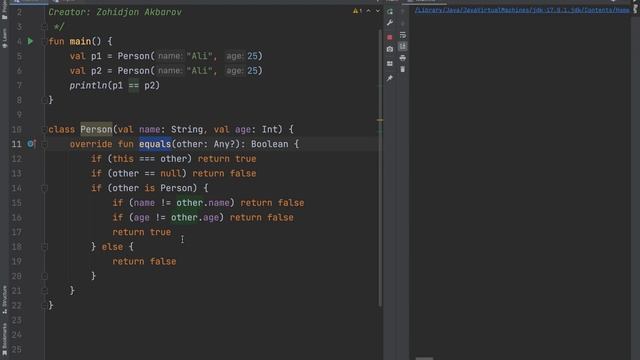Click 'val p2' declaration on line 6
This screenshot has width=640, height=360.
pyautogui.click(x=85, y=71)
